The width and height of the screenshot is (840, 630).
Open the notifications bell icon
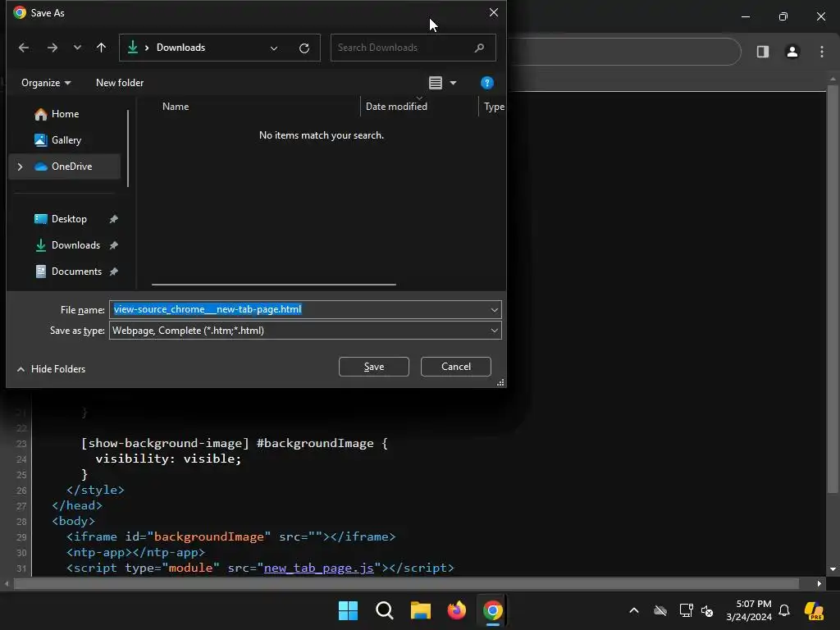click(784, 610)
